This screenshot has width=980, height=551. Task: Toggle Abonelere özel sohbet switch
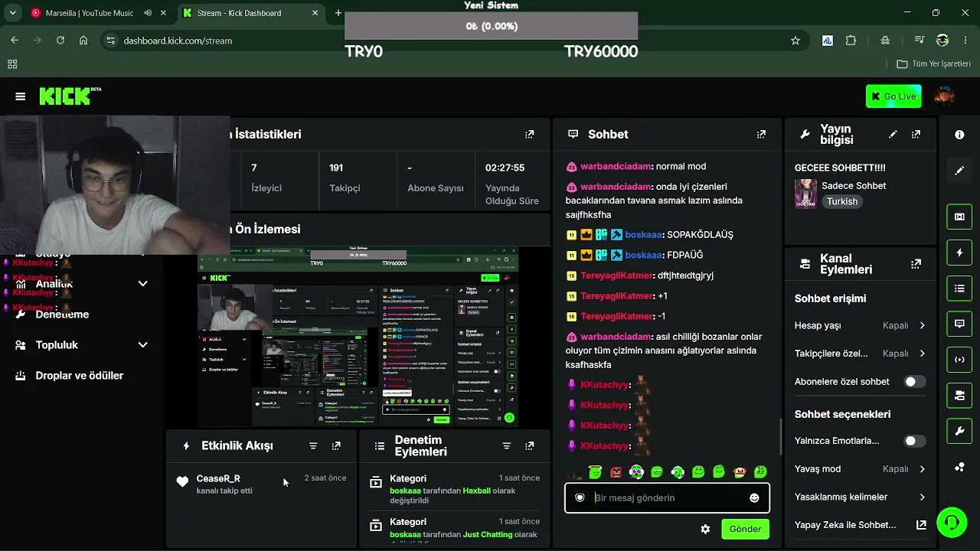pos(914,382)
